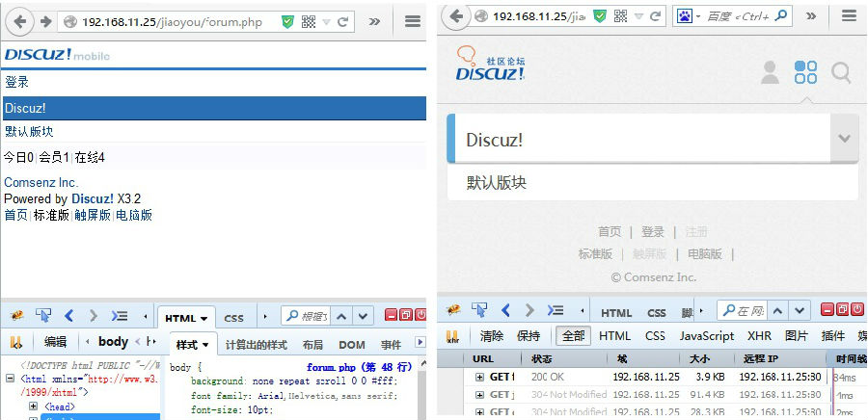The height and width of the screenshot is (420, 868).
Task: Expand the 200 OK GET request row
Action: 480,377
